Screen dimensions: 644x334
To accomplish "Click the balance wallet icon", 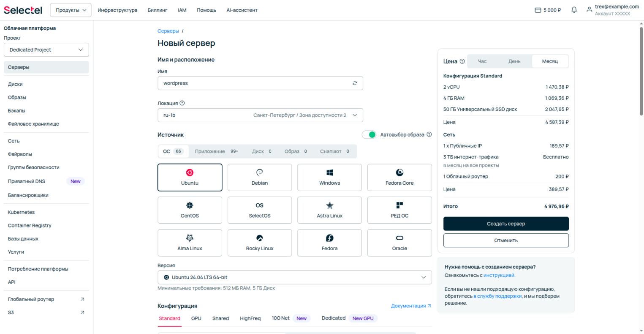I will [538, 10].
